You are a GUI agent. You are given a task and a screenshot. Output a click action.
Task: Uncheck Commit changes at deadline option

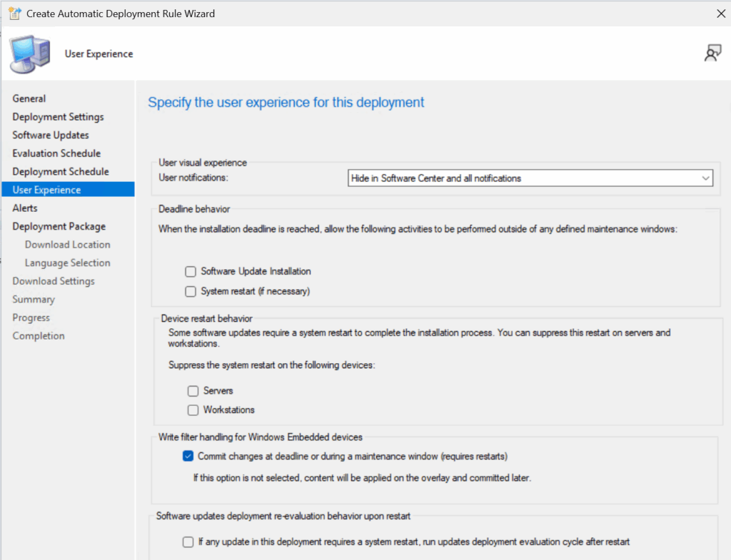[188, 457]
